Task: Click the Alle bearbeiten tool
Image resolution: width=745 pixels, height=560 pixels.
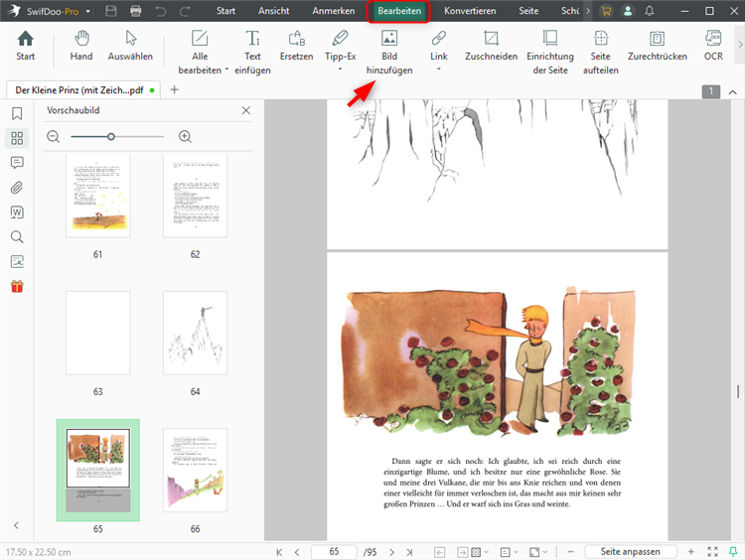Action: click(200, 53)
